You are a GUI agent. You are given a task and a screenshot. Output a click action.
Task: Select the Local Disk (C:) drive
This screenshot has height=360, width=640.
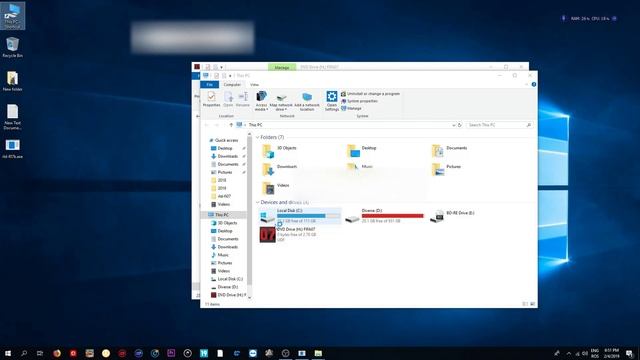pyautogui.click(x=300, y=216)
